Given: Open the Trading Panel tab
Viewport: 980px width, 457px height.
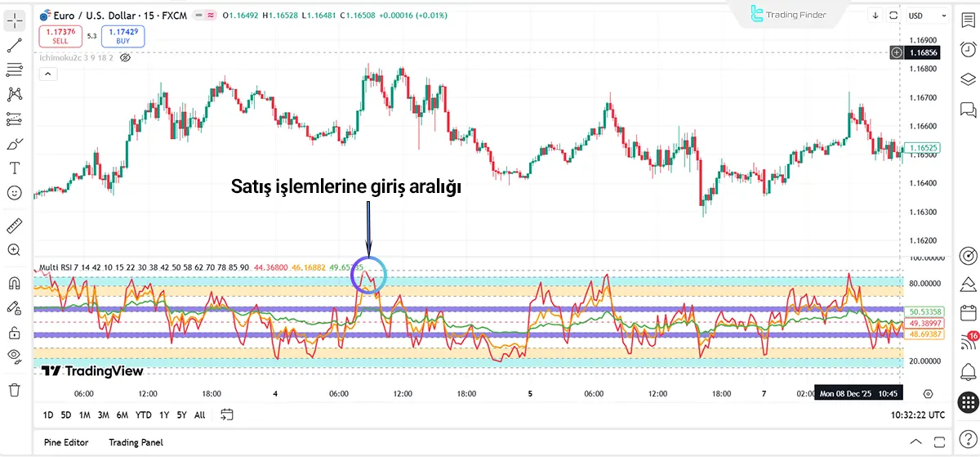Looking at the screenshot, I should point(136,442).
